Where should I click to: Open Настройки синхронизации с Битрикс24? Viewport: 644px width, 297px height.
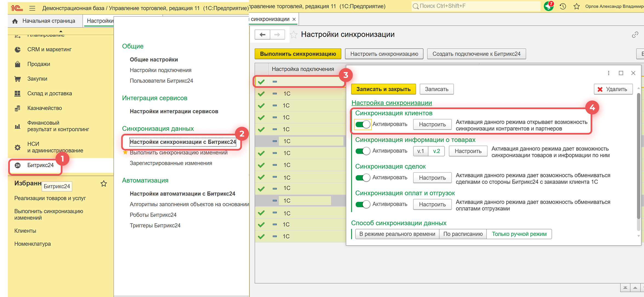pos(183,142)
